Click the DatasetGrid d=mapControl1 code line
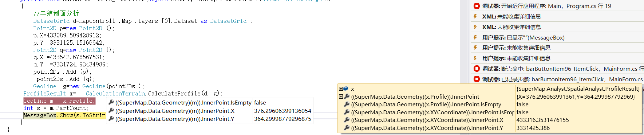644x135 pixels. (x=142, y=21)
